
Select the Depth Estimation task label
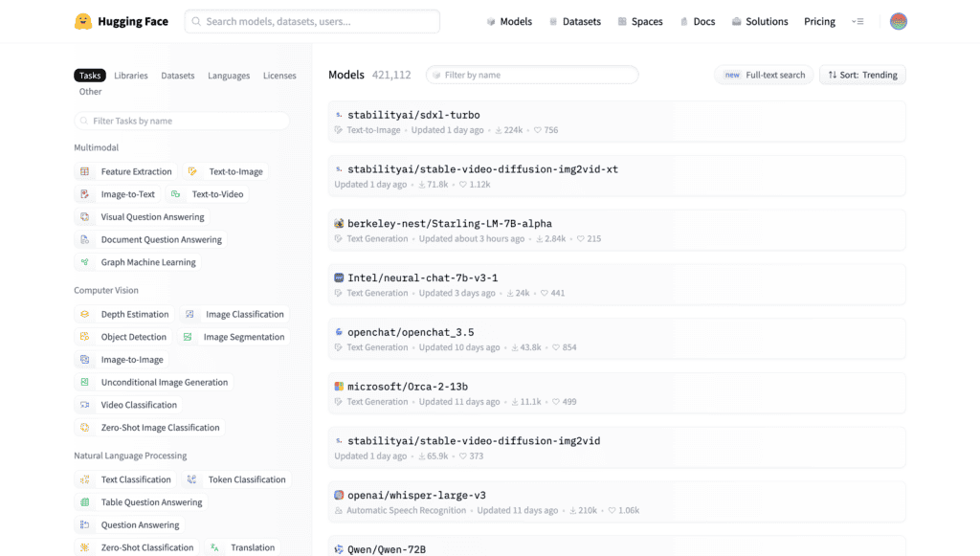point(135,314)
